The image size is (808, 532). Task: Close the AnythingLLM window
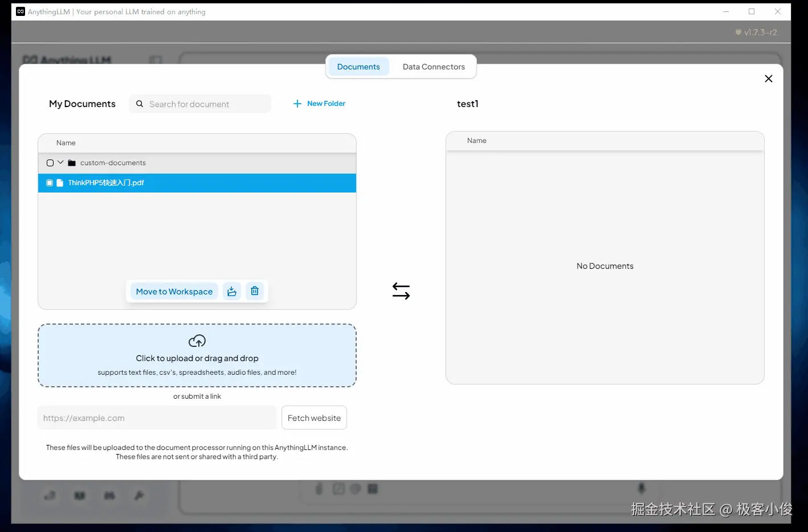[778, 11]
